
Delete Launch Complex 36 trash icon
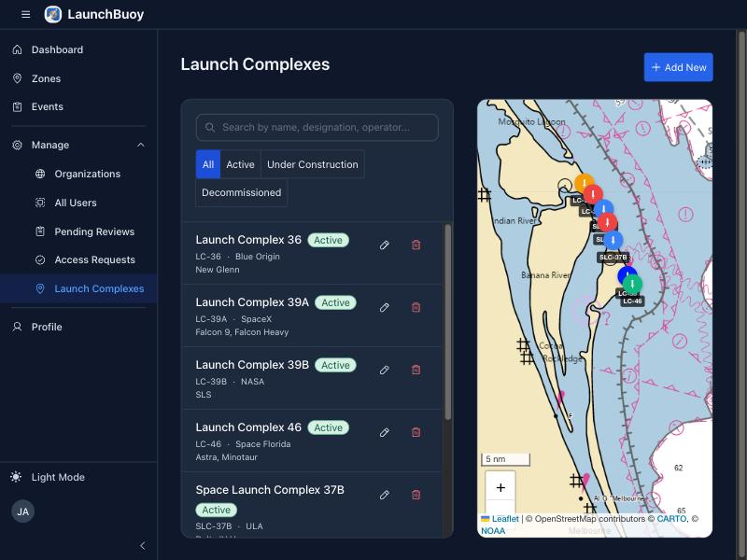point(416,245)
